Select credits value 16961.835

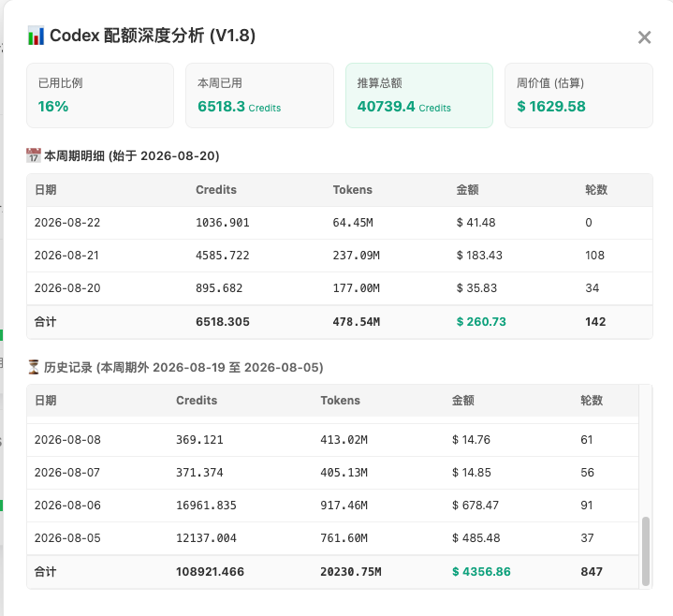click(207, 505)
